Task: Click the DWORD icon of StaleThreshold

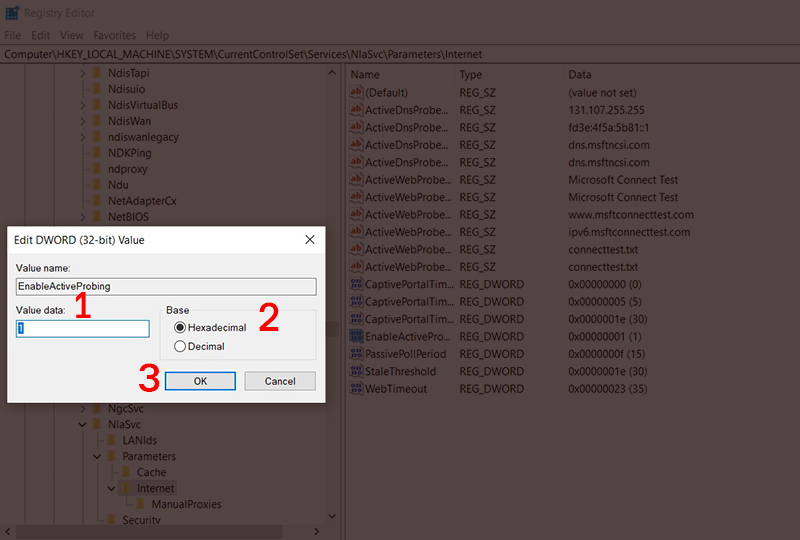Action: (356, 371)
